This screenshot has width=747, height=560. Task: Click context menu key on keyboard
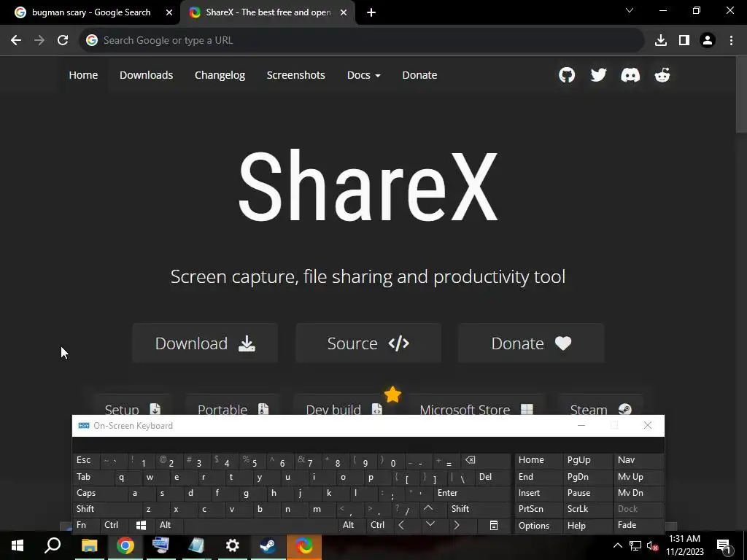click(x=494, y=525)
